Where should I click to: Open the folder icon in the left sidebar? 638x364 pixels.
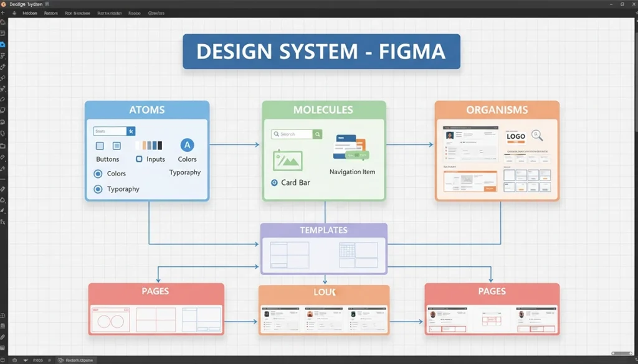tap(3, 146)
